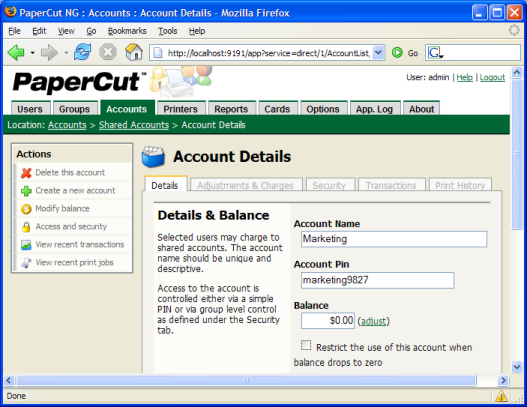Viewport: 527px width, 407px height.
Task: Click the Google search engine icon
Action: [x=435, y=53]
